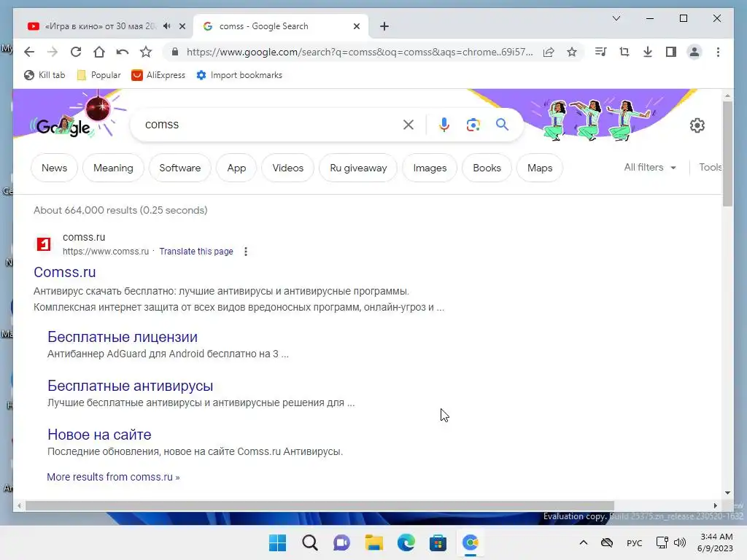Open the downloads icon
The width and height of the screenshot is (747, 560).
[x=648, y=52]
